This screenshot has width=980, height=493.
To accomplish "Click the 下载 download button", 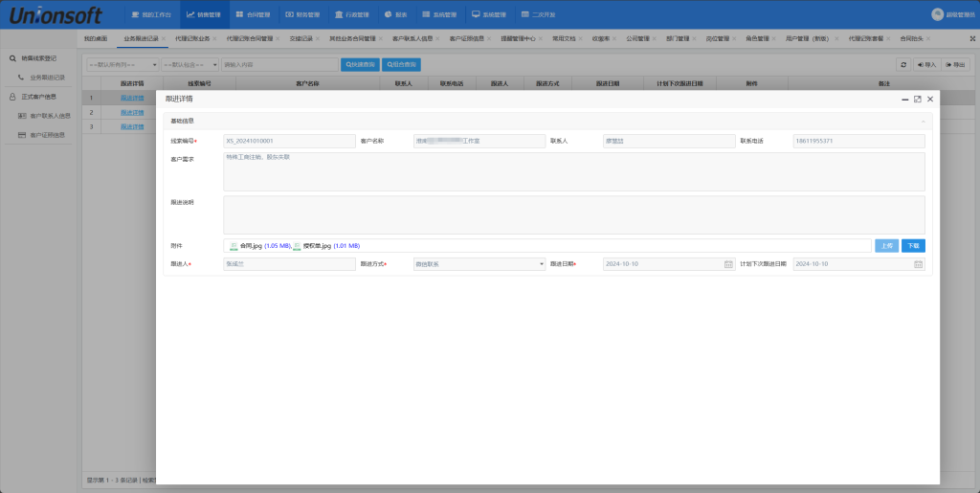I will [x=913, y=246].
